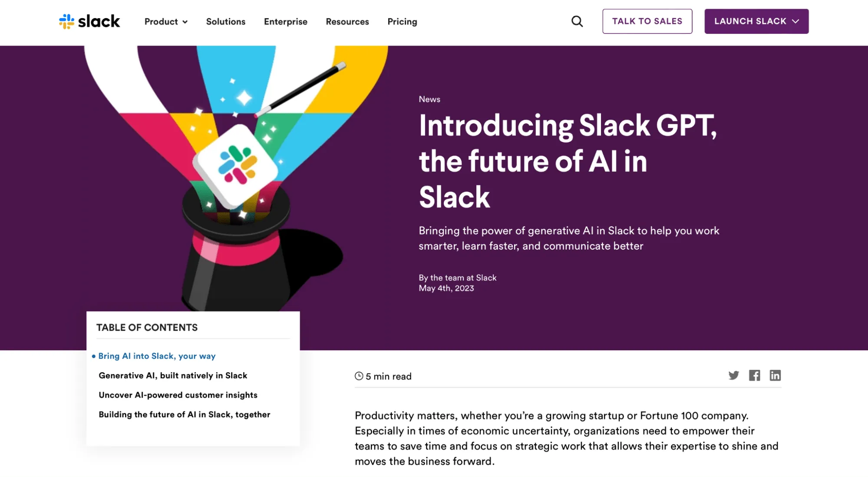Screen dimensions: 868x477
Task: Expand the Launch Slack dropdown arrow
Action: (x=795, y=21)
